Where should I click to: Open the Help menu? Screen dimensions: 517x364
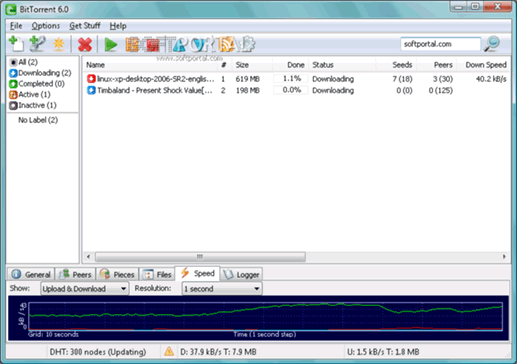point(118,26)
